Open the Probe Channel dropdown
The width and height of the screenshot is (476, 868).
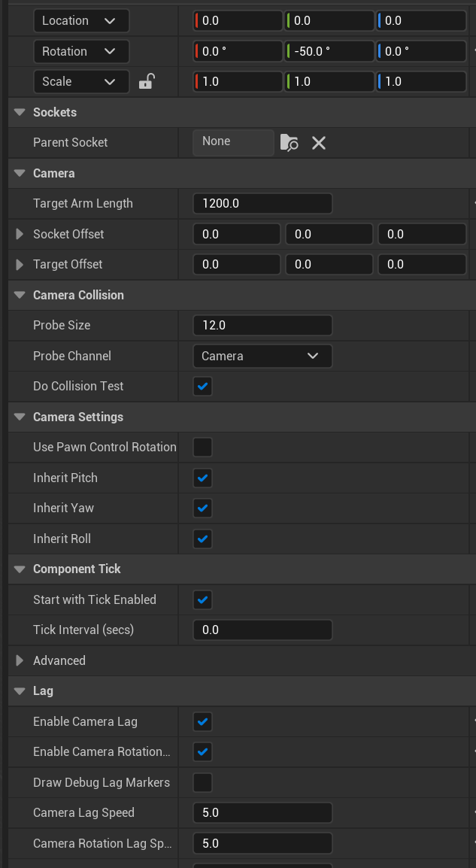(x=262, y=356)
